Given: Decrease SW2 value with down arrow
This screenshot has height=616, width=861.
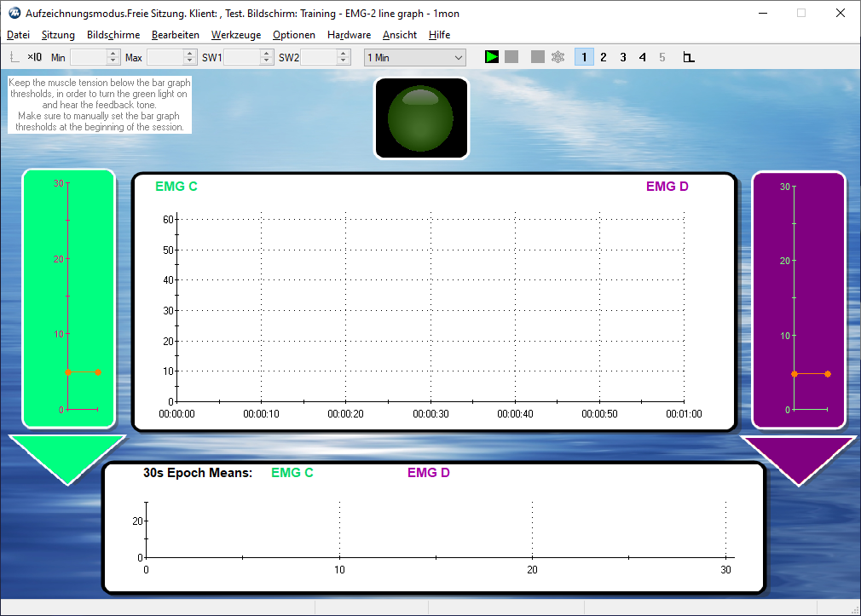Looking at the screenshot, I should click(x=344, y=61).
